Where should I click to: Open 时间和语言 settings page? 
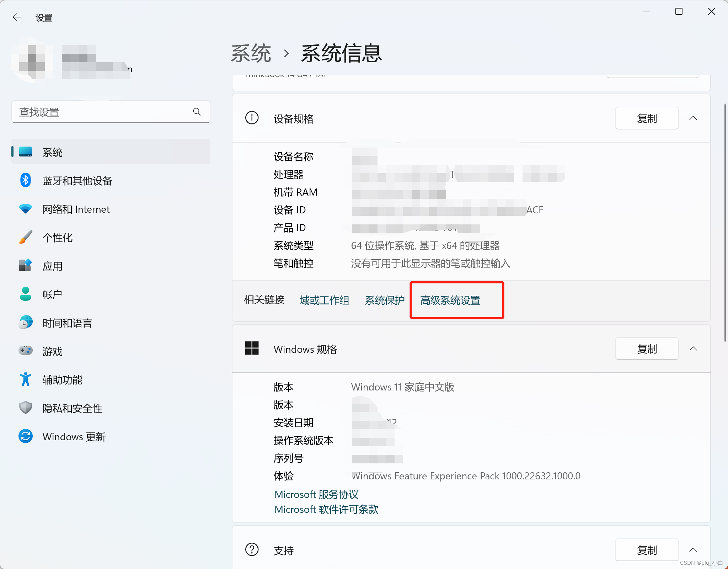111,323
